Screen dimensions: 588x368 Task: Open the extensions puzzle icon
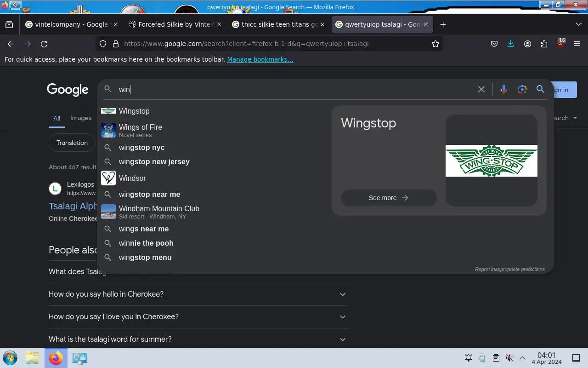pyautogui.click(x=544, y=44)
